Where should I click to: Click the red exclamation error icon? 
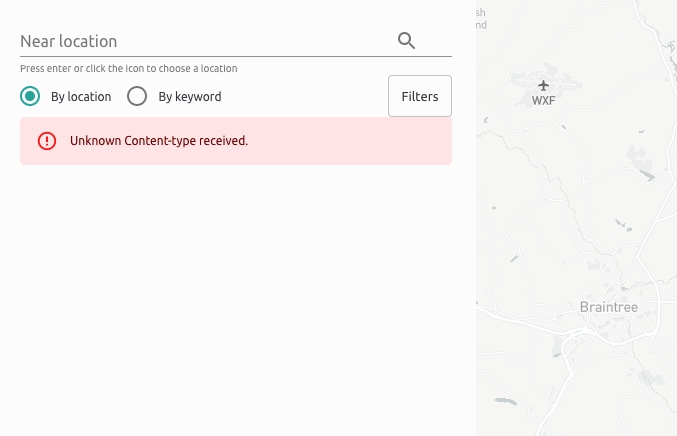[x=47, y=141]
